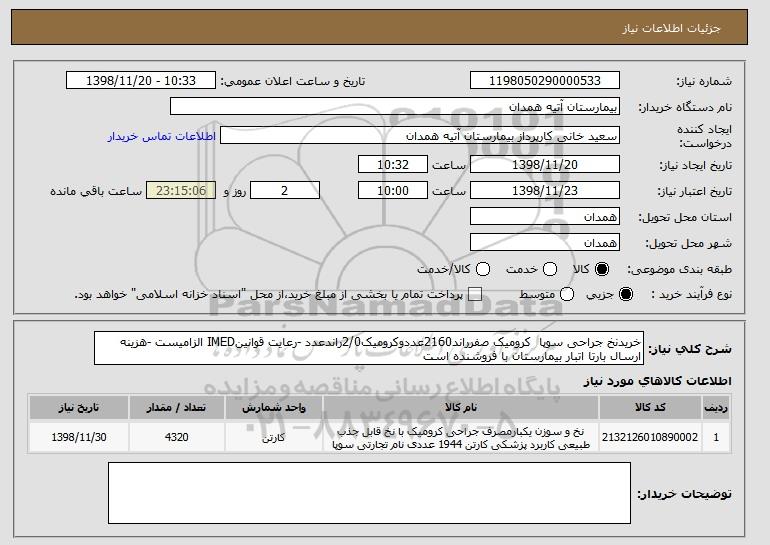Click the need number field 1198050290000533

tap(545, 81)
